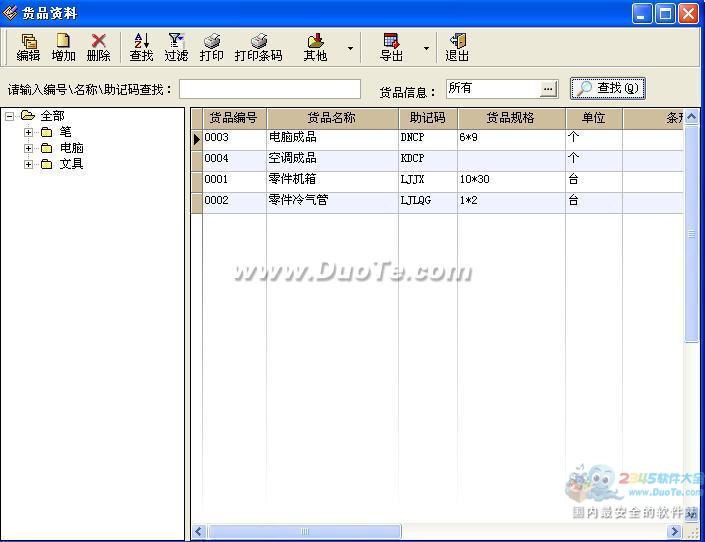Click the row cell 0004
Viewport: 705px width, 542px height.
pyautogui.click(x=234, y=159)
